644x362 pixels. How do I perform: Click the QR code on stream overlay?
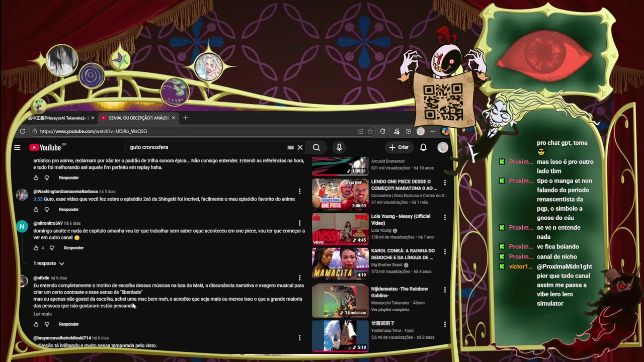(x=443, y=102)
